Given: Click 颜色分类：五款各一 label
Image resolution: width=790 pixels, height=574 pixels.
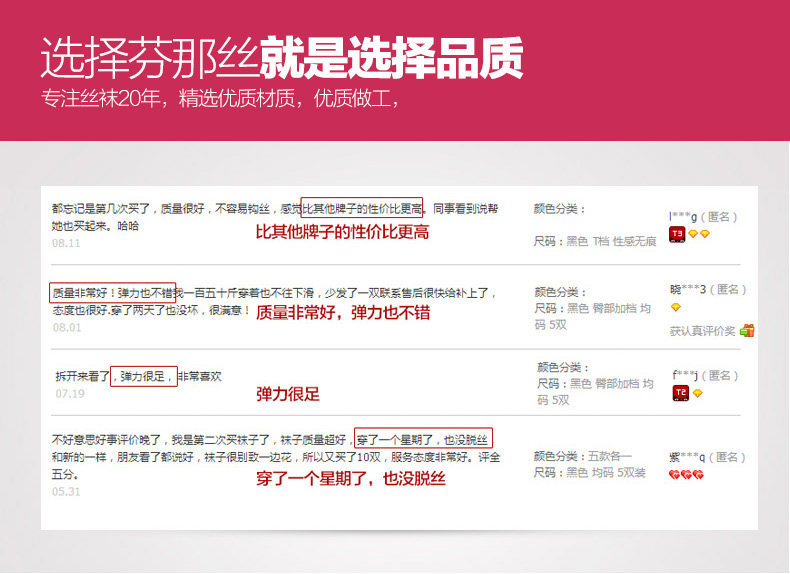Looking at the screenshot, I should [582, 456].
